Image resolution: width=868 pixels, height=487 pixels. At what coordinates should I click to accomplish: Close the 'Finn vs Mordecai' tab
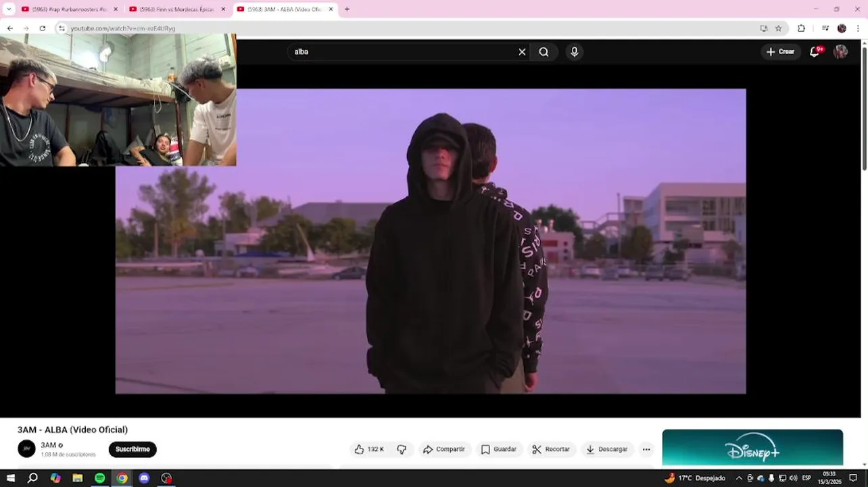tap(224, 9)
